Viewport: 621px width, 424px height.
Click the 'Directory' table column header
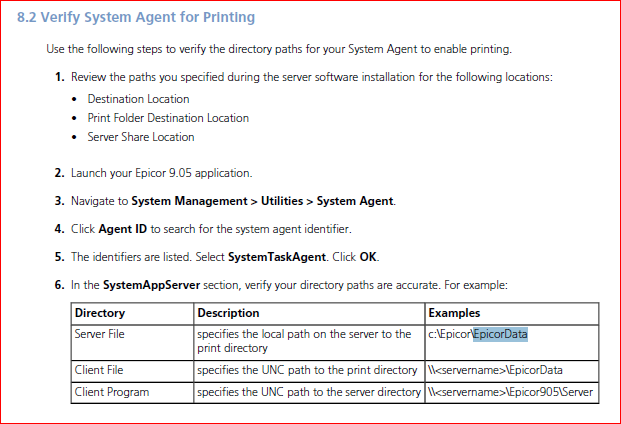pyautogui.click(x=100, y=313)
